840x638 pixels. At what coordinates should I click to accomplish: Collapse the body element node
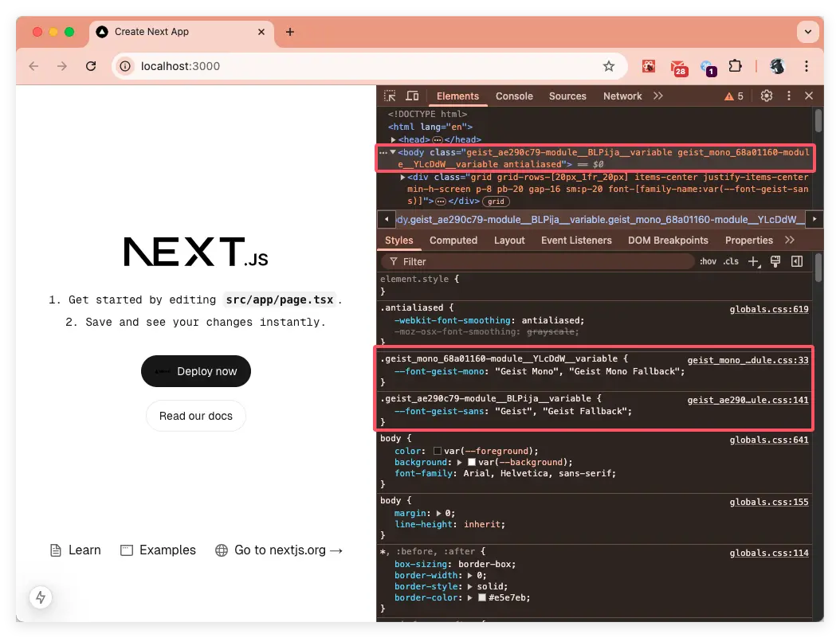pyautogui.click(x=393, y=152)
